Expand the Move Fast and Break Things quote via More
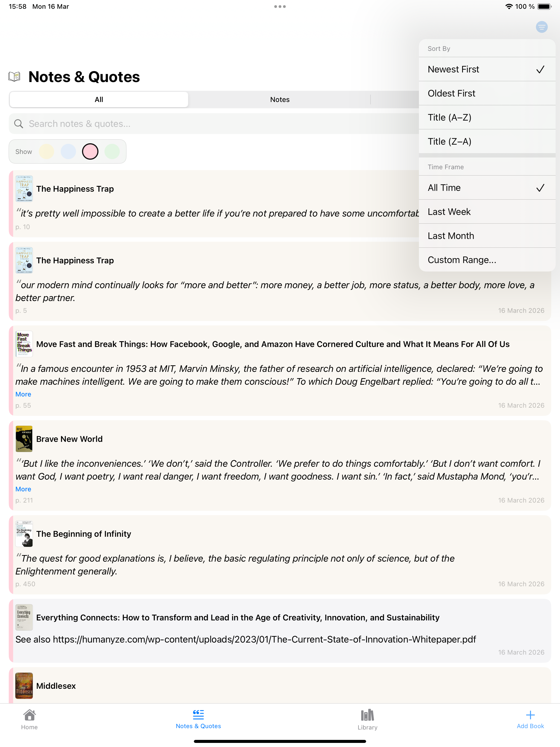Viewport: 560px width, 747px height. [23, 394]
